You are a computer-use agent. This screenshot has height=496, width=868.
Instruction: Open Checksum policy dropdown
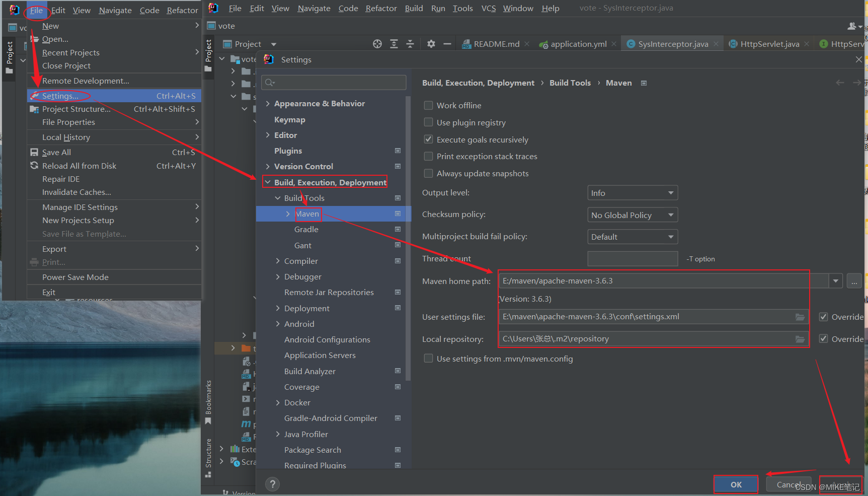[633, 215]
